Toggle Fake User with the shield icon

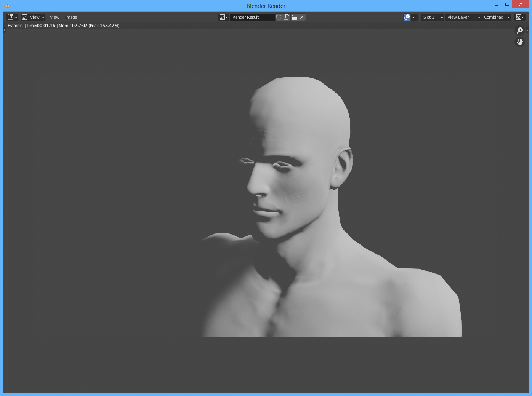(279, 17)
